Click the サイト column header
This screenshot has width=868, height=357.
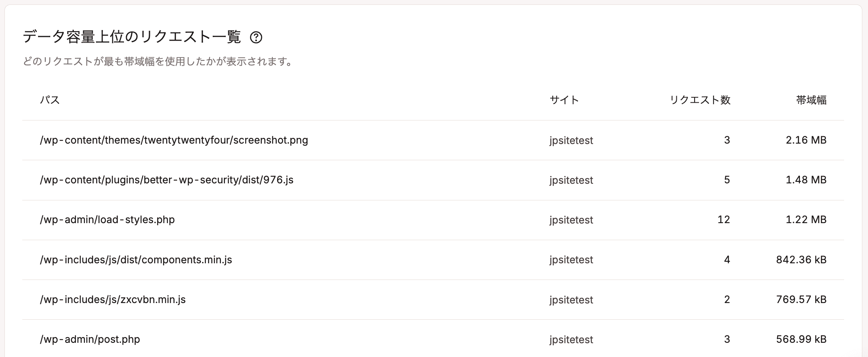point(564,100)
